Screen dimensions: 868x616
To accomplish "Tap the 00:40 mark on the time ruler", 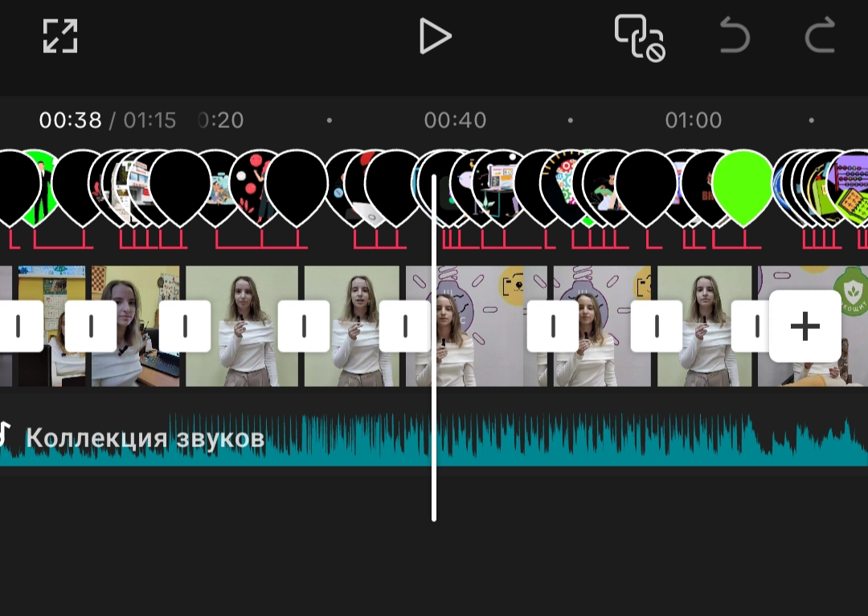I will click(x=455, y=120).
